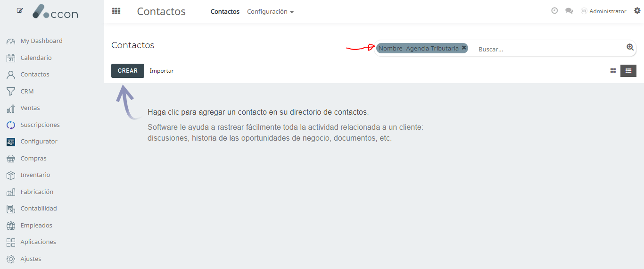Open Ventas from sidebar label

(30, 108)
